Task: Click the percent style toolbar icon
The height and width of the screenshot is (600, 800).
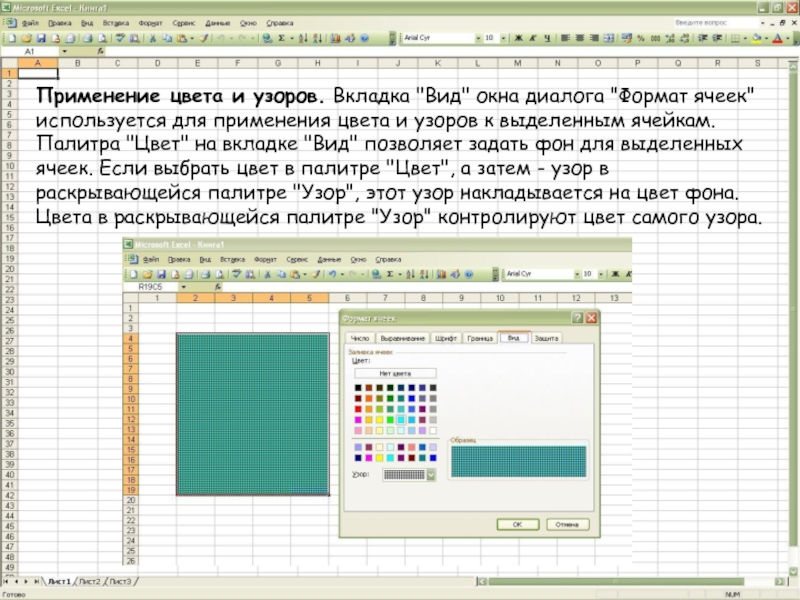Action: [641, 38]
